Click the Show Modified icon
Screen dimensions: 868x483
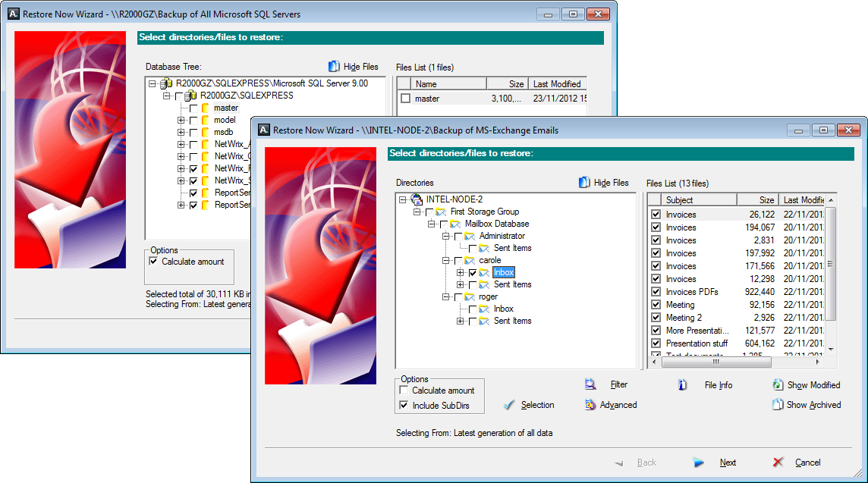click(x=778, y=385)
